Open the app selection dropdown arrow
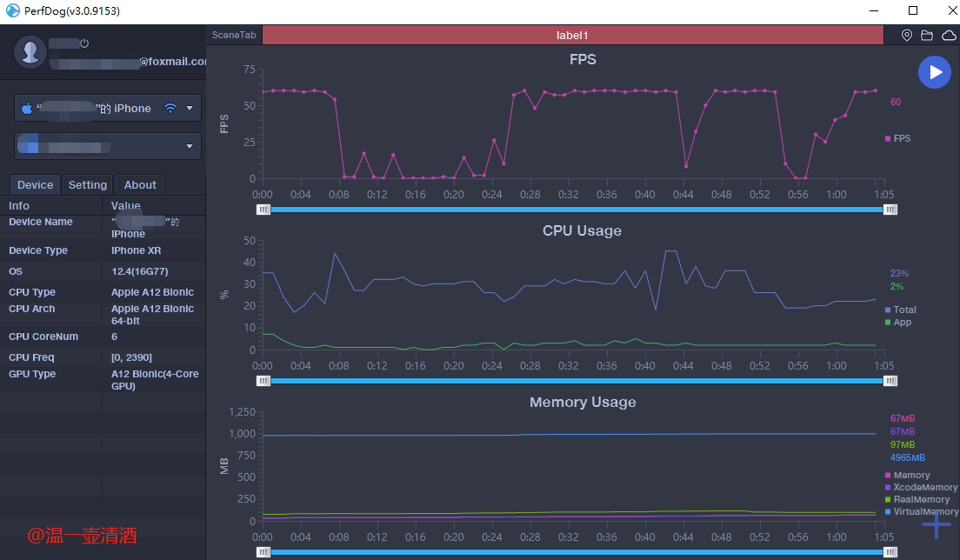 pyautogui.click(x=190, y=146)
